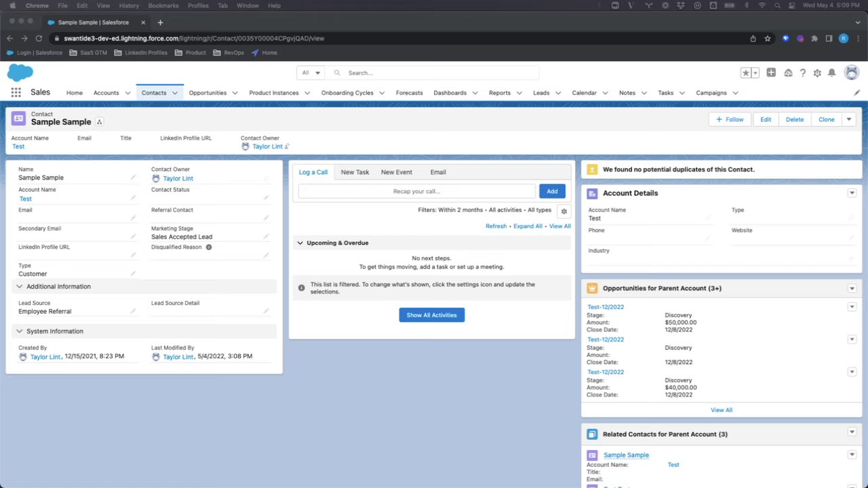
Task: Click the Edit button in record header
Action: pos(766,119)
